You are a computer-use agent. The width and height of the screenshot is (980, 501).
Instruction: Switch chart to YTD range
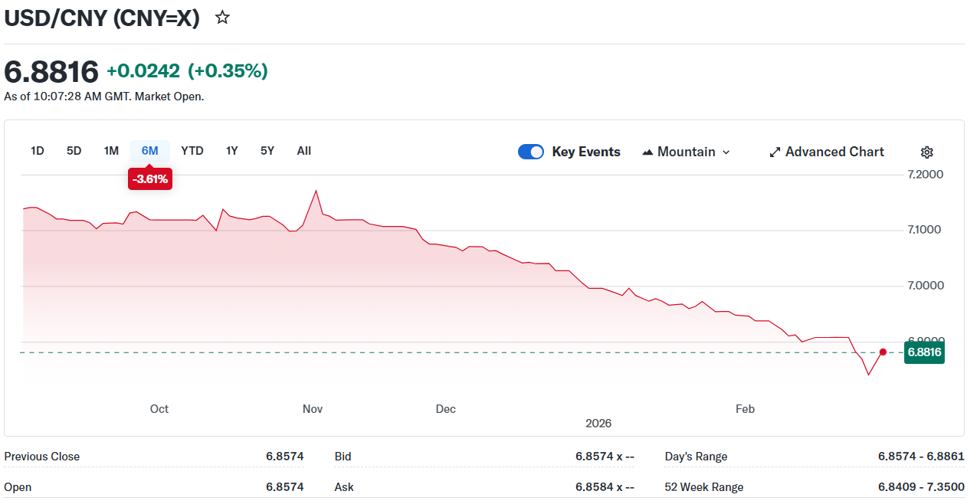(x=192, y=151)
